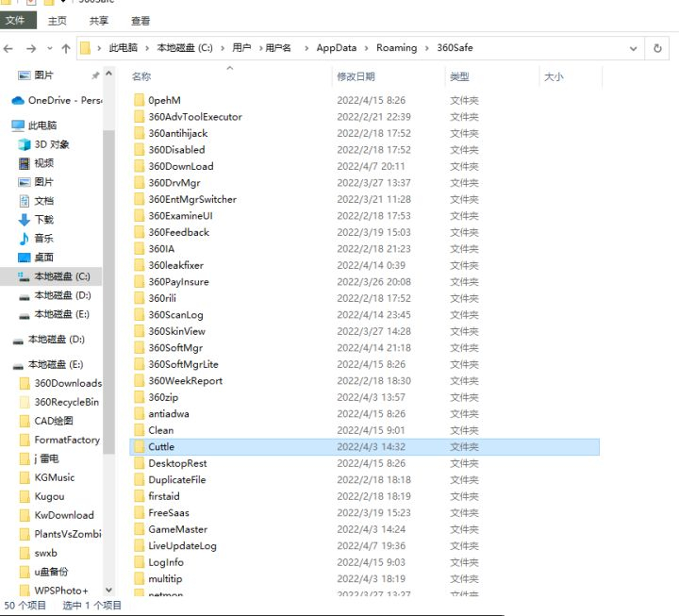The width and height of the screenshot is (679, 616).
Task: Select the FreeSaas folder name
Action: (169, 513)
